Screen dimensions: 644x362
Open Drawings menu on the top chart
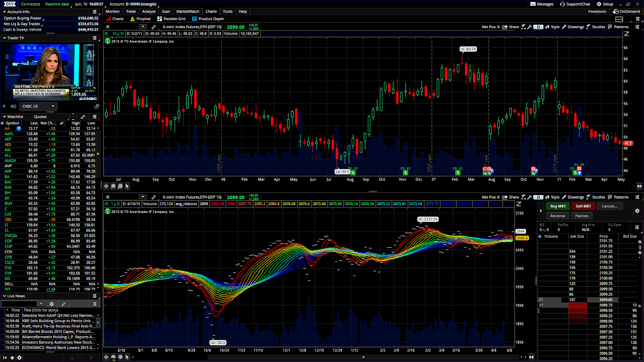(573, 27)
